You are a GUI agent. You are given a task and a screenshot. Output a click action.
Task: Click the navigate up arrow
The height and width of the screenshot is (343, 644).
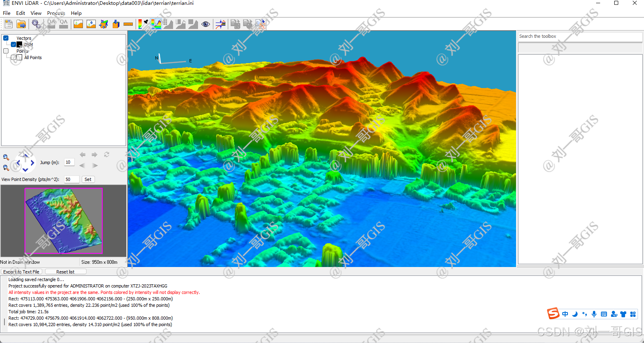pos(25,156)
